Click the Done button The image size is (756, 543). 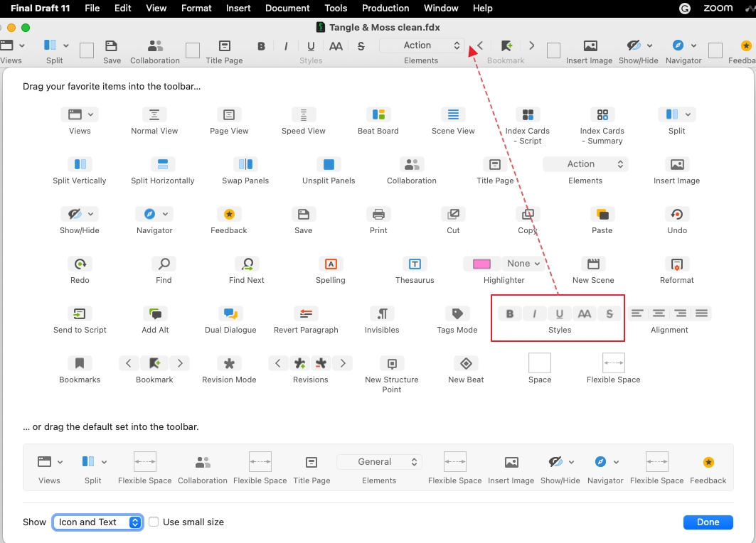coord(708,522)
